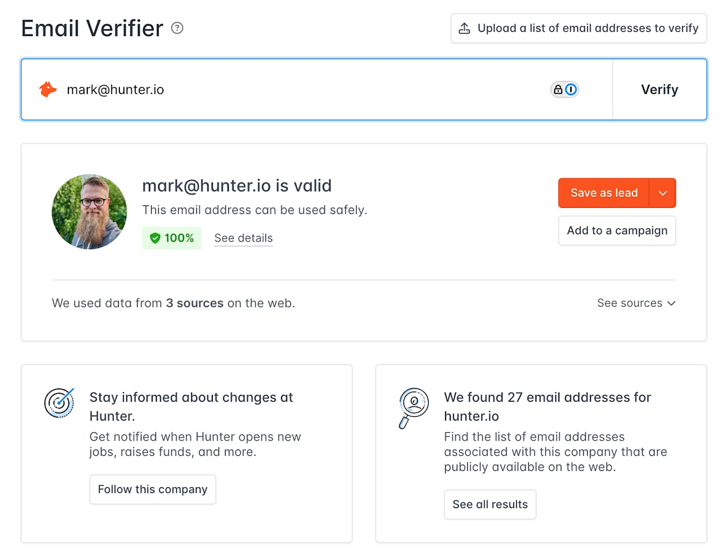Click the orange Hunter fox logo
The height and width of the screenshot is (560, 728).
point(48,89)
